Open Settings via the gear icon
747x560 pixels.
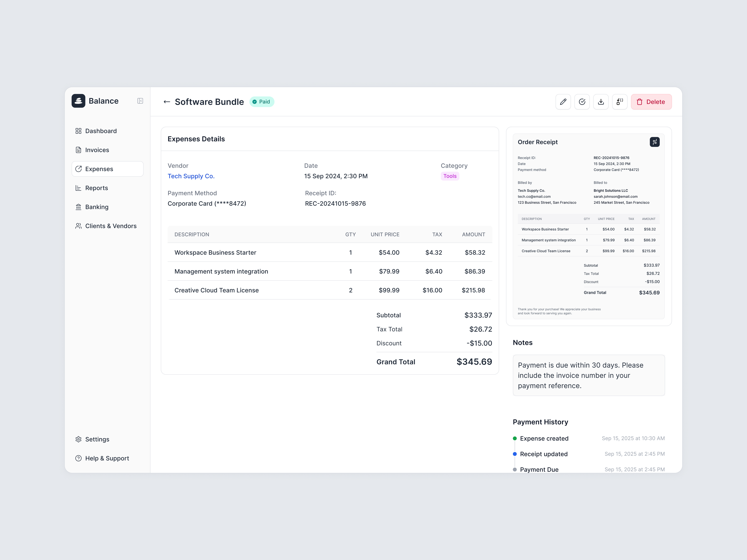coord(78,439)
